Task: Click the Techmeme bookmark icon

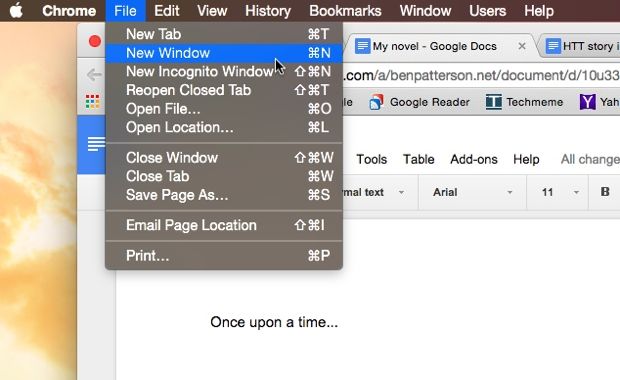Action: point(493,102)
